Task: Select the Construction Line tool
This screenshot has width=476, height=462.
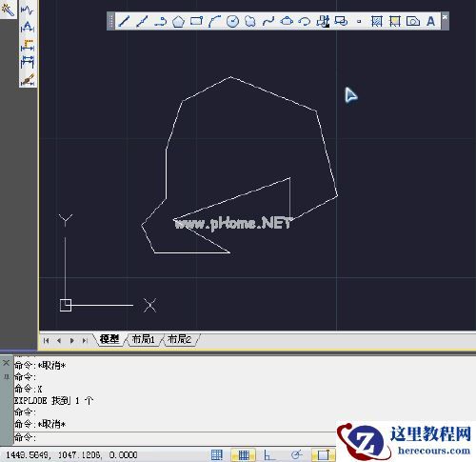Action: pos(142,21)
